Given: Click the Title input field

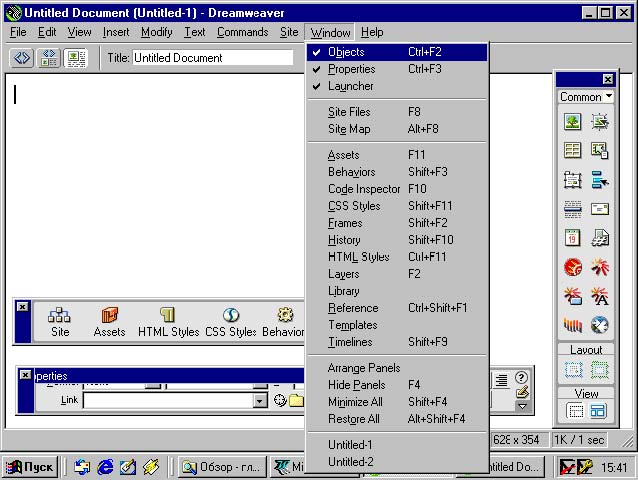Looking at the screenshot, I should pos(213,58).
